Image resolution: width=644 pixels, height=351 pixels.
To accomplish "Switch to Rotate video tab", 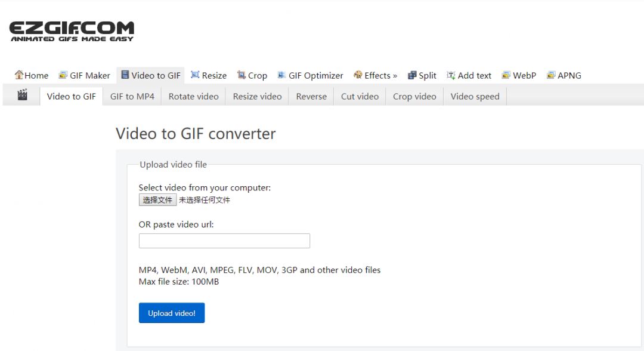I will click(x=193, y=97).
